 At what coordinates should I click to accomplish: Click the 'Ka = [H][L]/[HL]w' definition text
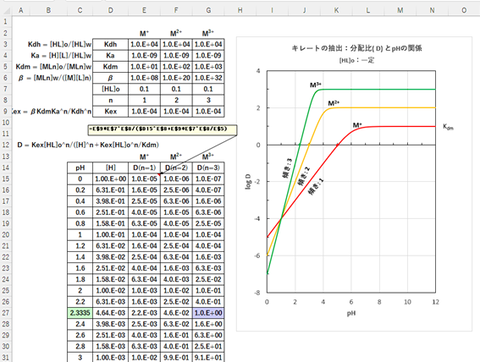61,56
